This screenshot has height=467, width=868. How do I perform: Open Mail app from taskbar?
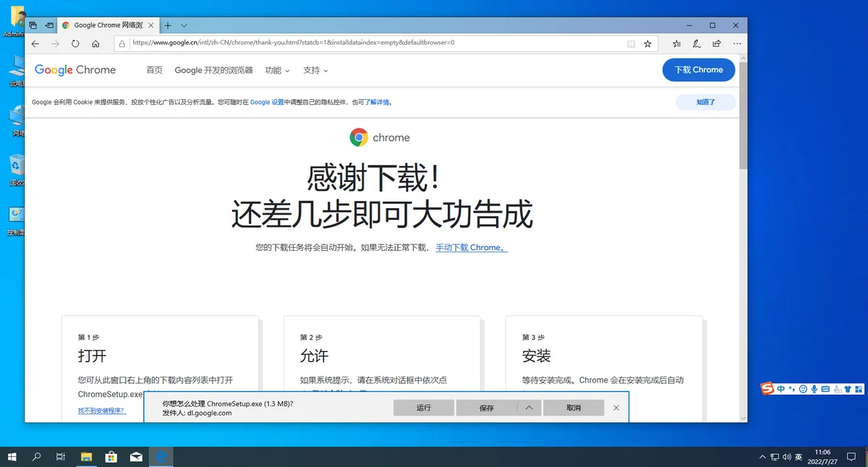pyautogui.click(x=136, y=457)
